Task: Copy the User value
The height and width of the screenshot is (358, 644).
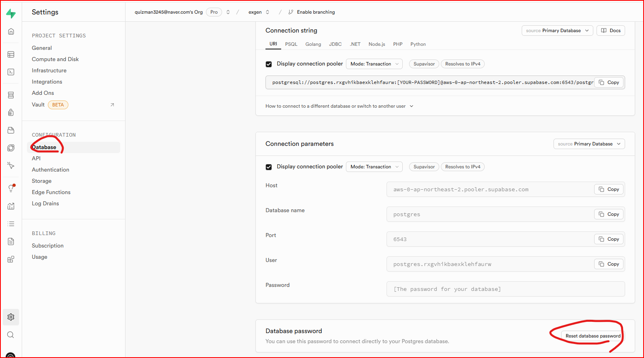Action: 609,264
